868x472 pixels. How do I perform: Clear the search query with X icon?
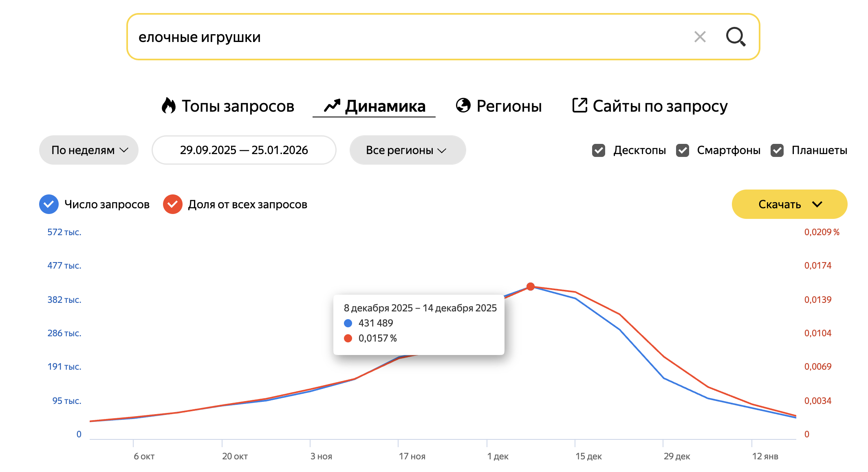click(700, 37)
